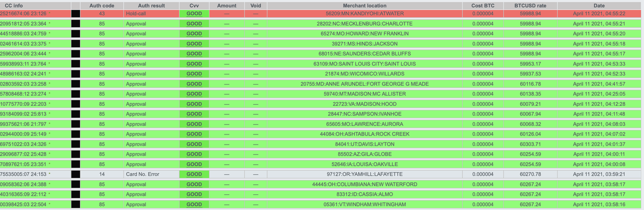Click the Void dash in the ATWATER row
This screenshot has width=644, height=210.
click(256, 14)
